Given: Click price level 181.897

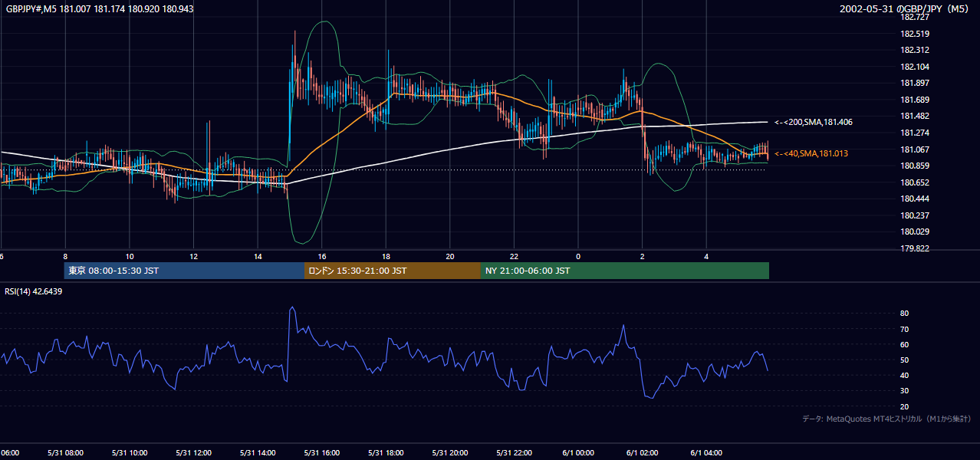Looking at the screenshot, I should coord(916,83).
